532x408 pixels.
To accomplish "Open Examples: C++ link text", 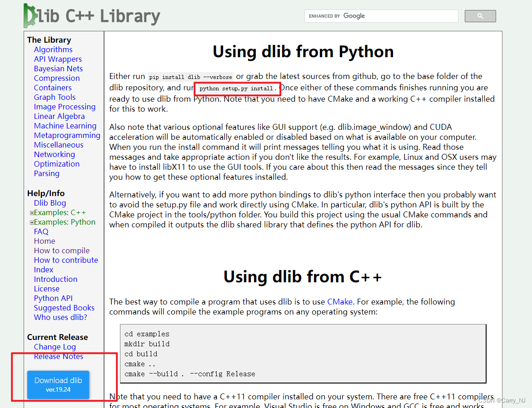I will click(x=60, y=212).
